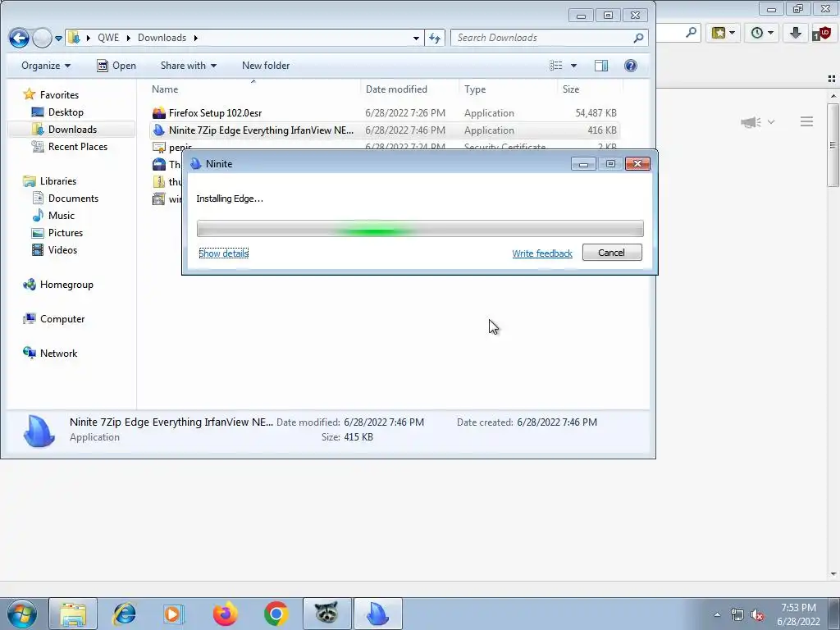The width and height of the screenshot is (840, 630).
Task: Click the Ninite installation progress bar
Action: tap(420, 229)
